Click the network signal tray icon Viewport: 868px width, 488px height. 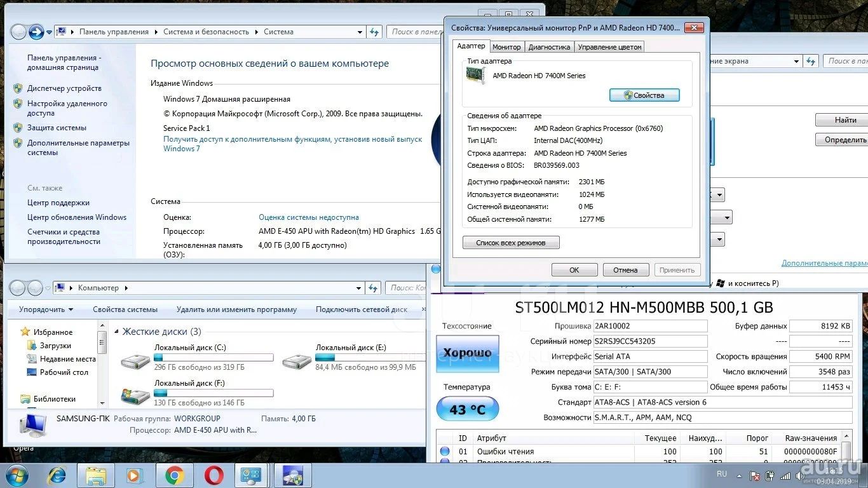[785, 475]
